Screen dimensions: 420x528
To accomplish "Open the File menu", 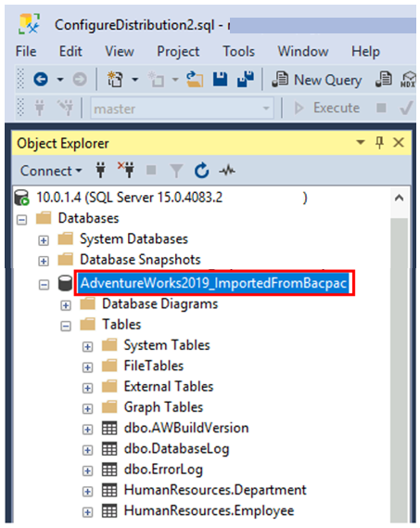I will [26, 52].
